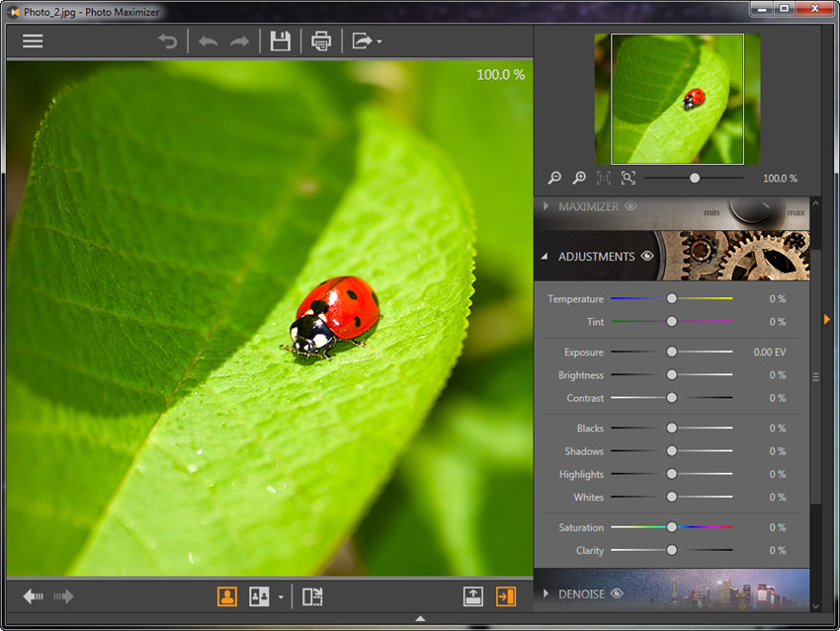Click the 100.0 % zoom readout in navigator

coord(780,178)
